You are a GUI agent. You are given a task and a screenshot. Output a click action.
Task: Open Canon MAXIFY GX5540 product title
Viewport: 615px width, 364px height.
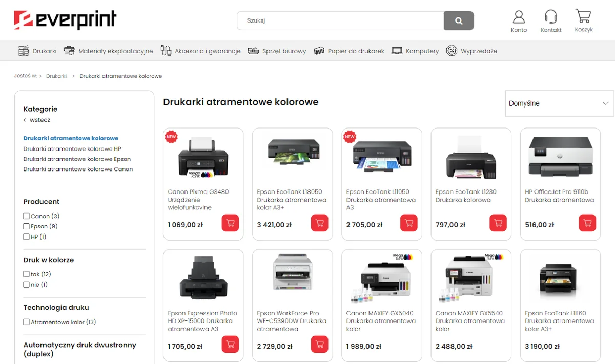[x=470, y=321]
